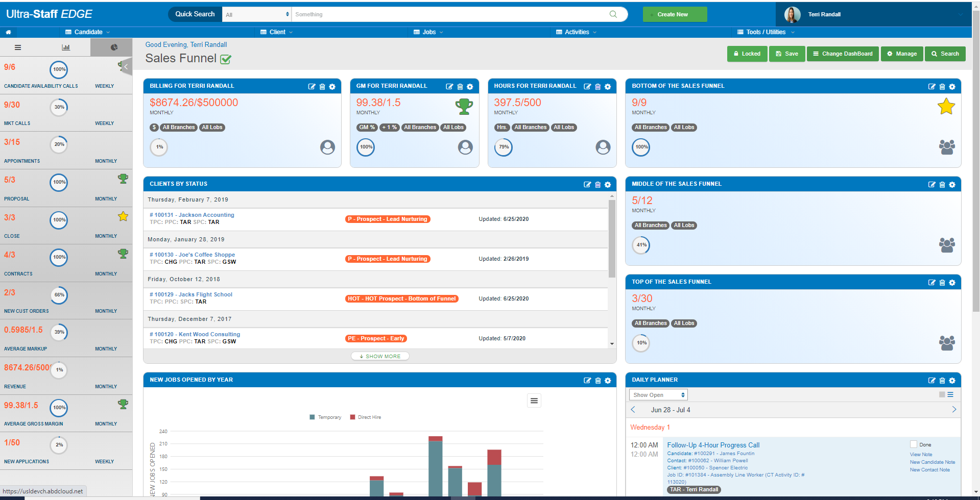Open the Jackson Accounting client link
This screenshot has width=980, height=500.
192,215
